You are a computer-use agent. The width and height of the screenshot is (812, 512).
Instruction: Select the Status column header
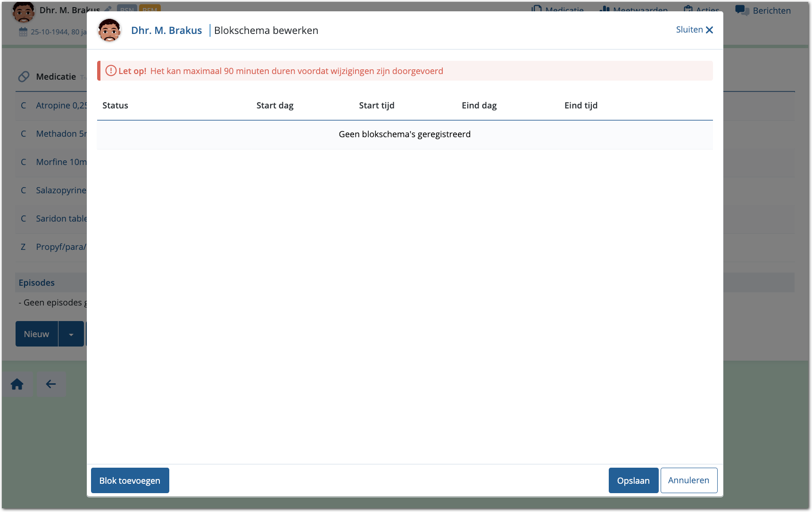[115, 106]
